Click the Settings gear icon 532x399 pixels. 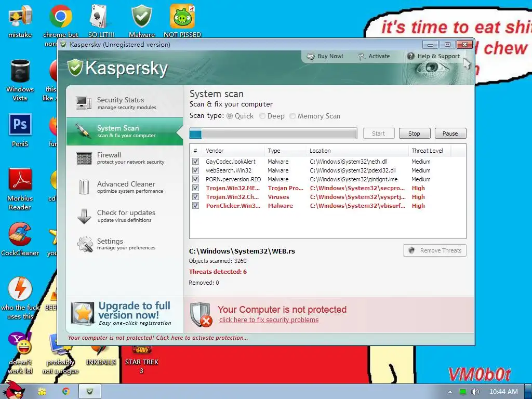coord(85,244)
